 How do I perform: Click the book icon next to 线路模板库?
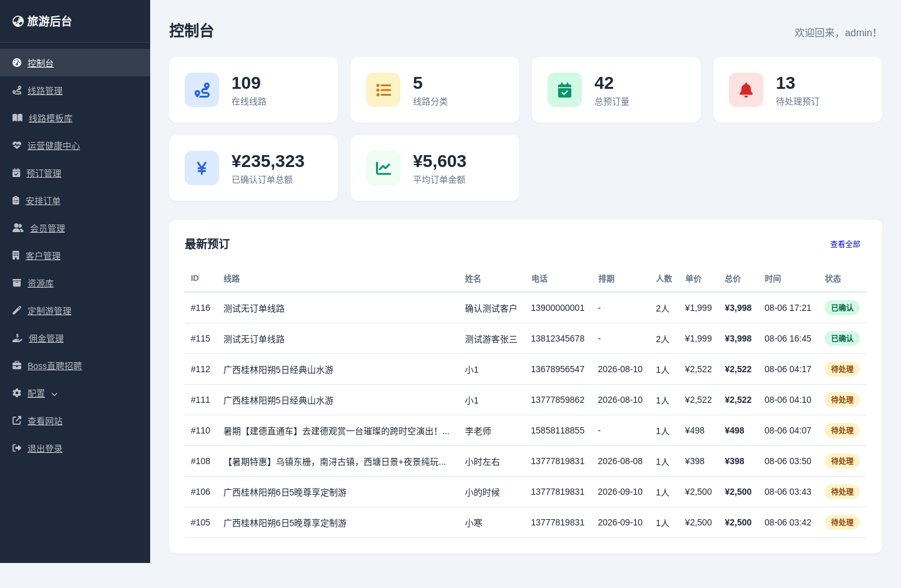point(18,118)
